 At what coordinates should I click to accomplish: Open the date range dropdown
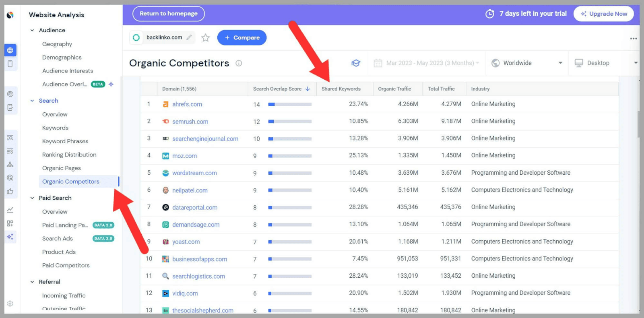tap(427, 63)
